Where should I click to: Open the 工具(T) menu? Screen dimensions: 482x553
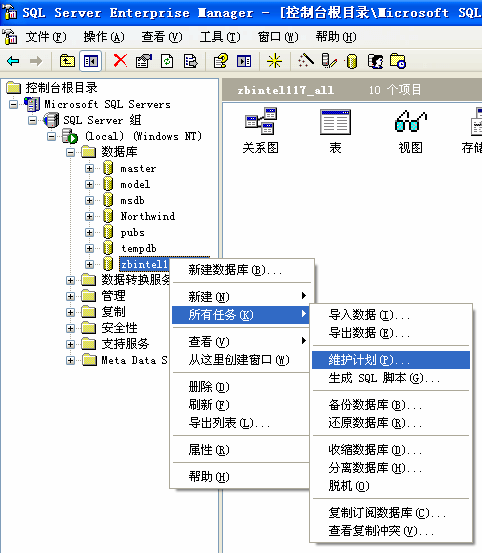point(220,37)
